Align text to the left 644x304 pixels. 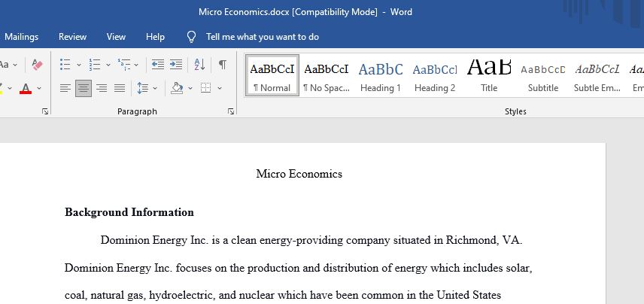point(65,88)
